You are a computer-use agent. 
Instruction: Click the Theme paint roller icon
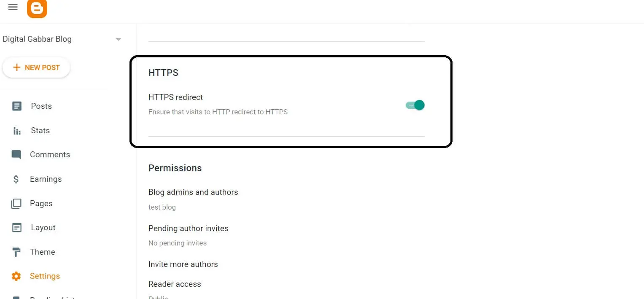(16, 252)
